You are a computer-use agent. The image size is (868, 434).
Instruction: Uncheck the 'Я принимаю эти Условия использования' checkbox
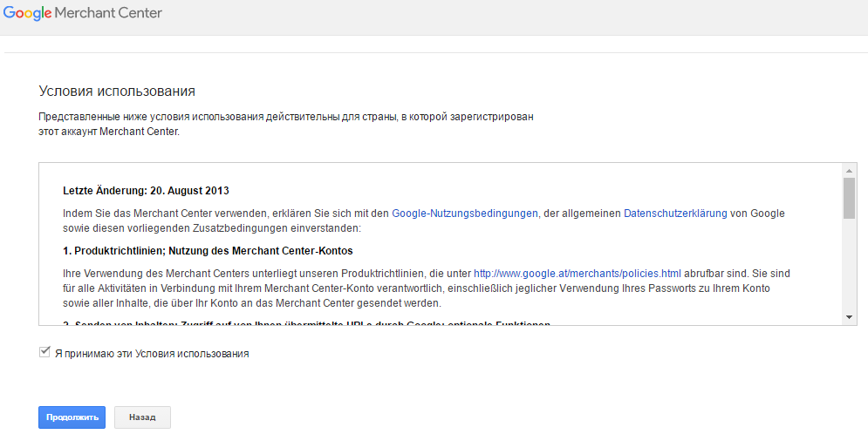tap(44, 352)
